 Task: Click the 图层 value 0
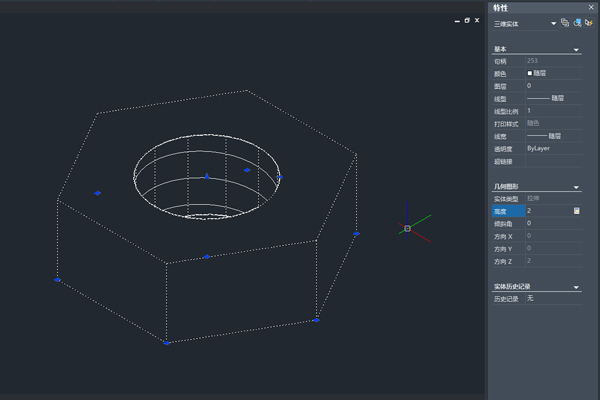(554, 86)
